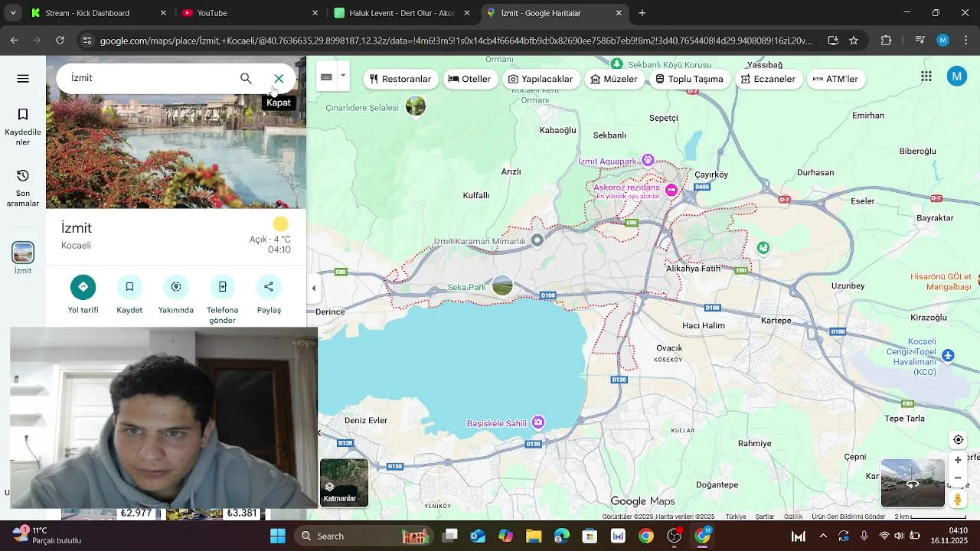Select the Street View pegman
The image size is (980, 551).
(x=958, y=499)
